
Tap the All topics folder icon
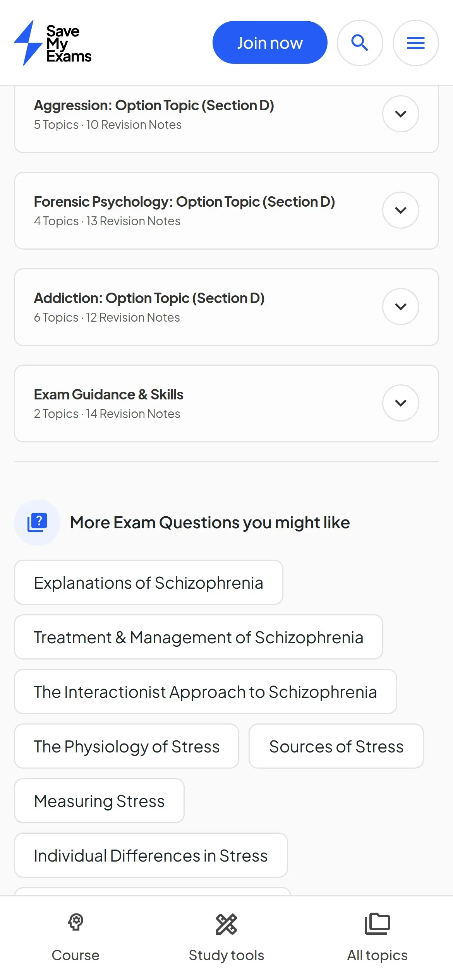pos(377,924)
